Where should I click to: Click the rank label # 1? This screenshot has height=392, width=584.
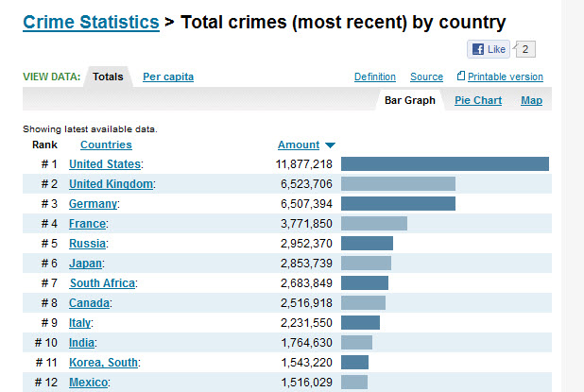[x=49, y=164]
